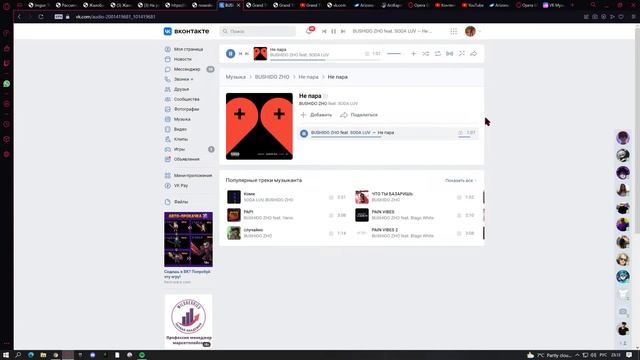Open notifications bell icon in header
The image size is (640, 360).
tap(309, 31)
